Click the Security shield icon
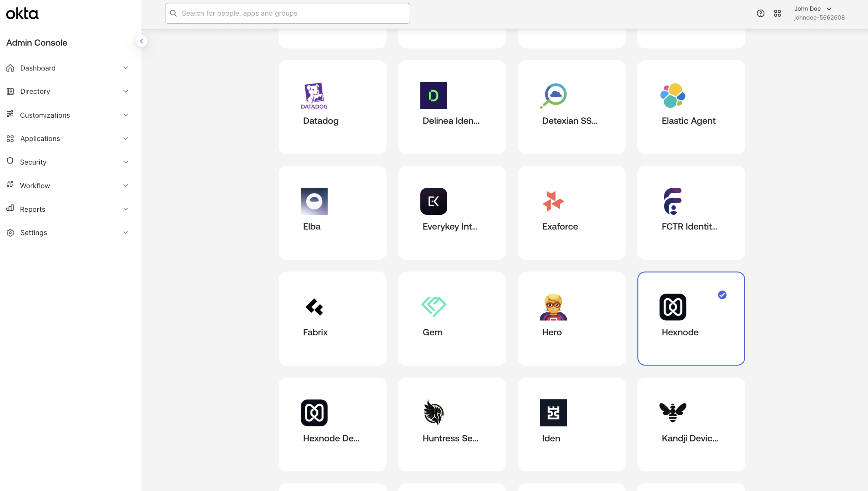868x491 pixels. pos(10,161)
